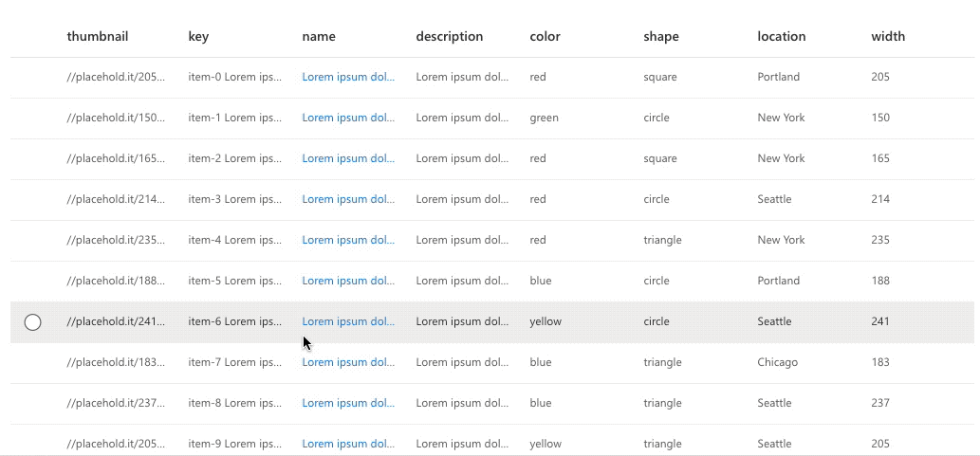Click the item-2 thumbnail URL cell
The width and height of the screenshot is (980, 456).
click(x=116, y=158)
